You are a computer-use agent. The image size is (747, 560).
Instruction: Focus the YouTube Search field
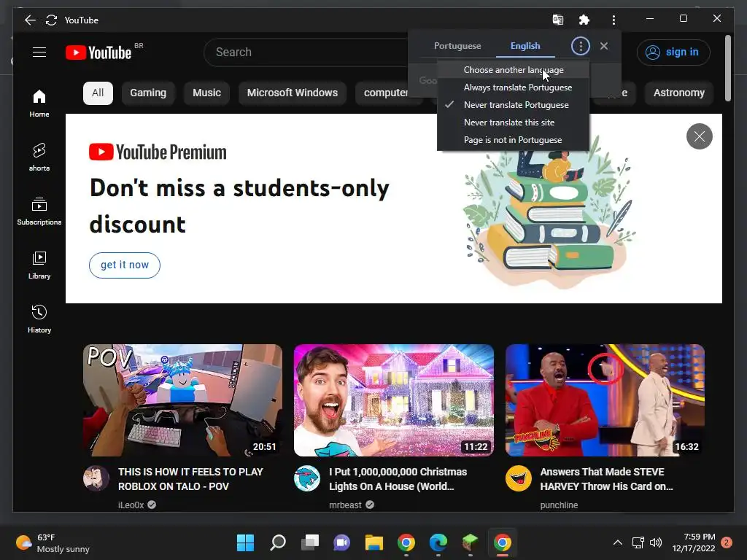[x=305, y=52]
